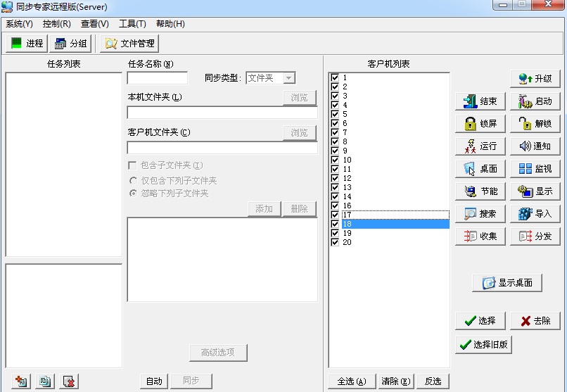Click the 桌面 desktop button
This screenshot has width=567, height=392.
pos(480,168)
